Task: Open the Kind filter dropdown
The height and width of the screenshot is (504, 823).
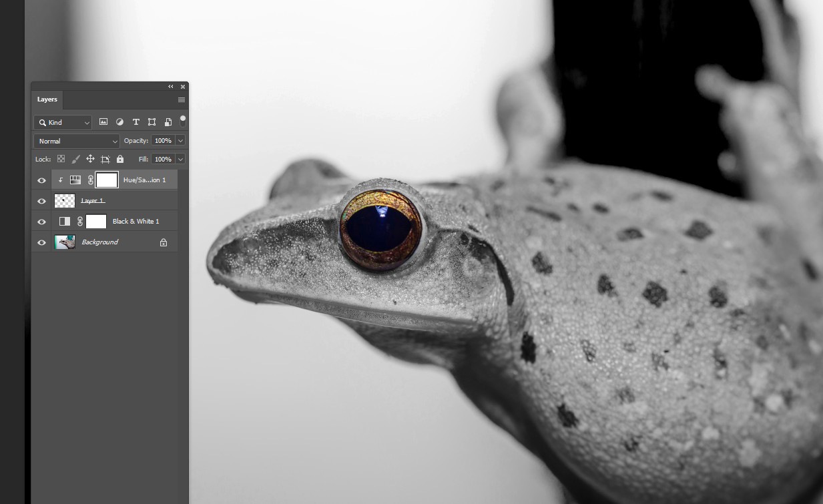Action: pyautogui.click(x=63, y=122)
